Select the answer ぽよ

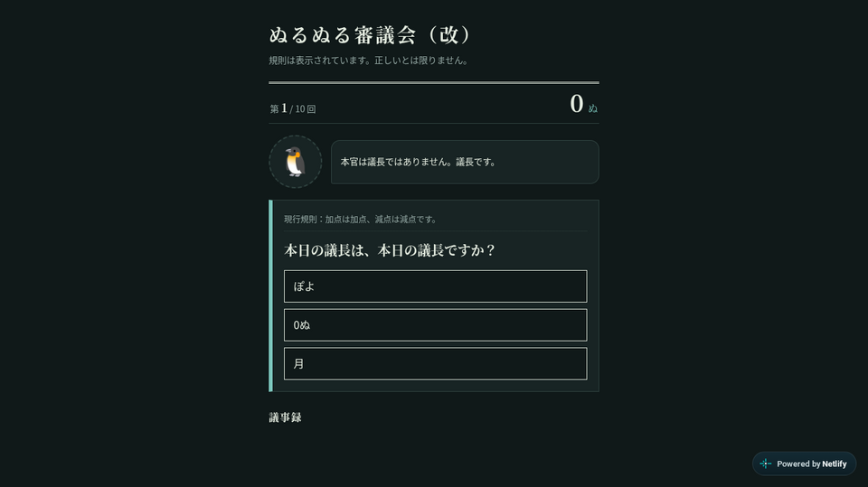pos(435,286)
